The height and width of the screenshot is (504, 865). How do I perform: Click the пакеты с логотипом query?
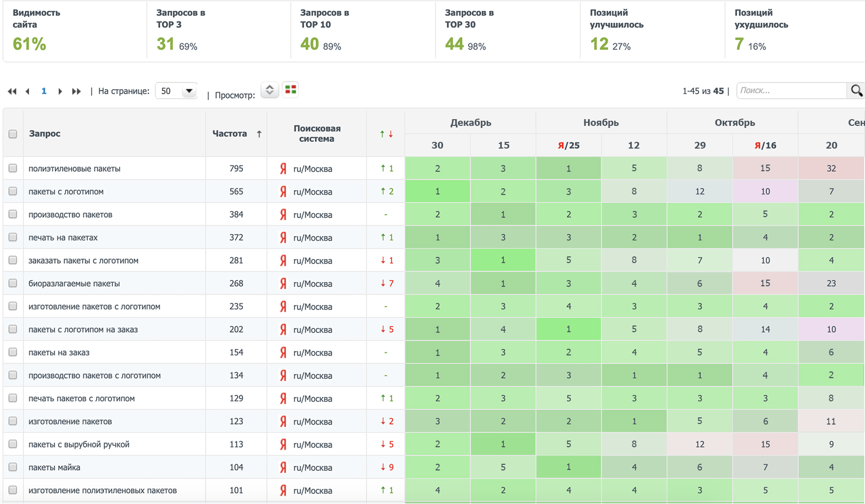click(x=66, y=191)
